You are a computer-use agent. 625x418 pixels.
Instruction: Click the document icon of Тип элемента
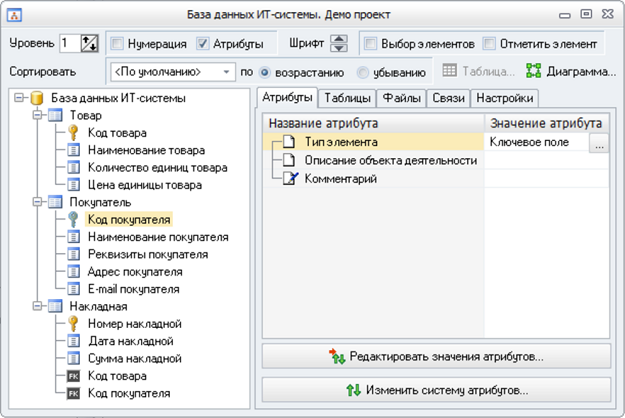[289, 142]
